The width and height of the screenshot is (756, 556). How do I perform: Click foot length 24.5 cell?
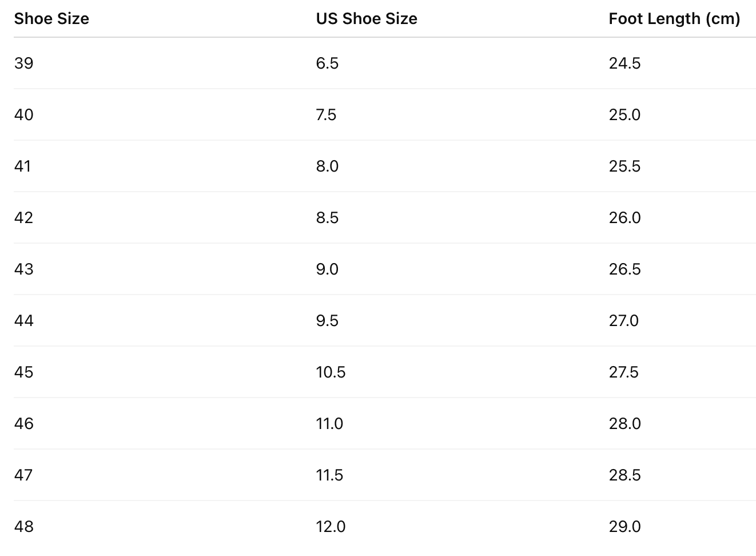[624, 63]
